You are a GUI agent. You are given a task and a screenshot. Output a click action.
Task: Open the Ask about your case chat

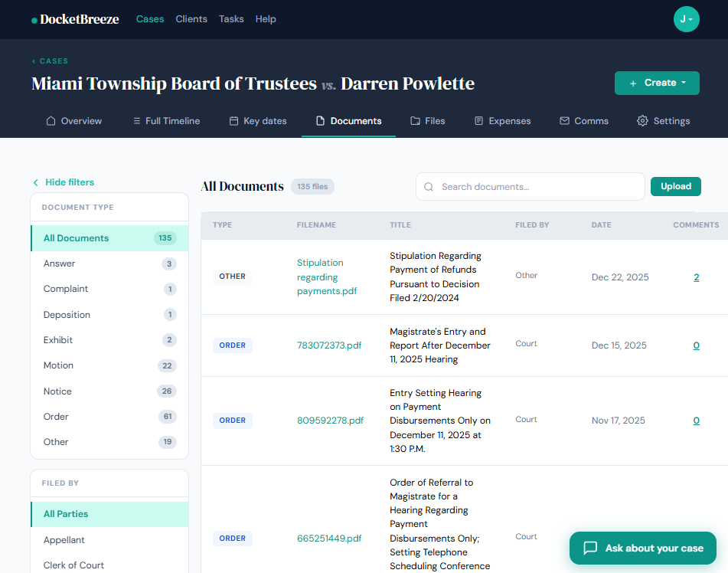point(643,548)
